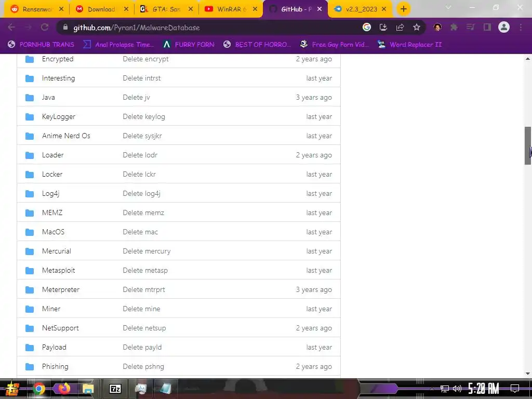Open a new tab with plus button
The height and width of the screenshot is (399, 532).
[403, 9]
